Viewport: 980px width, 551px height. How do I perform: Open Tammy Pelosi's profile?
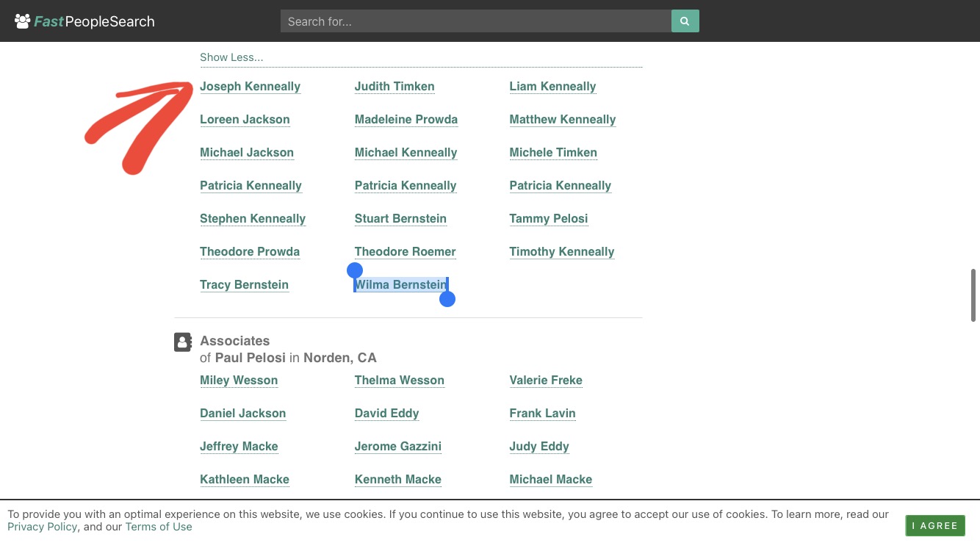click(549, 219)
